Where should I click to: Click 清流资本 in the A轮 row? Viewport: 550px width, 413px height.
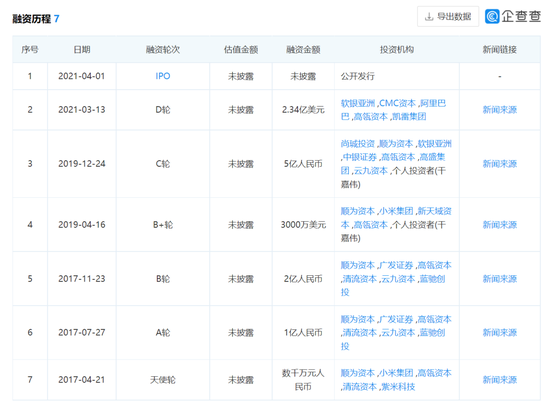[x=360, y=333]
